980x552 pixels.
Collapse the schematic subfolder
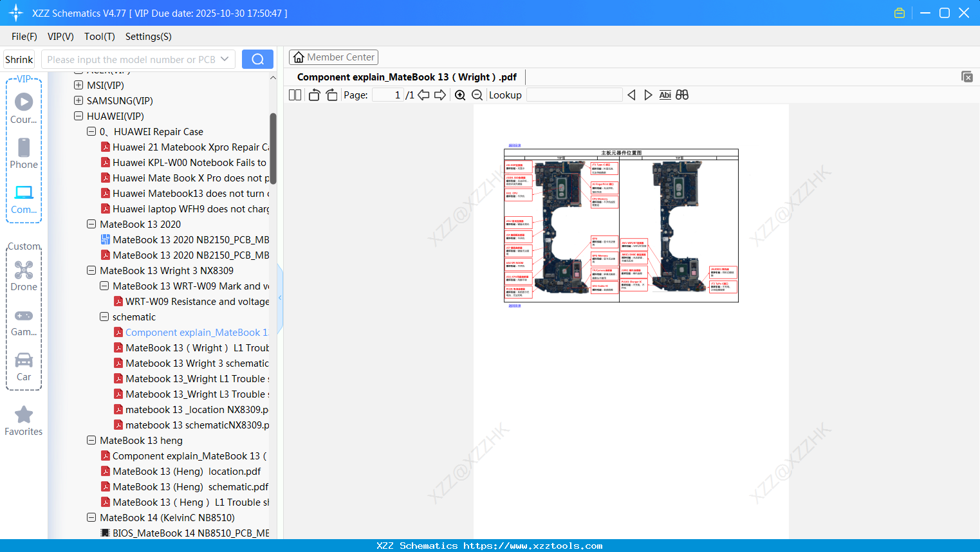[104, 317]
